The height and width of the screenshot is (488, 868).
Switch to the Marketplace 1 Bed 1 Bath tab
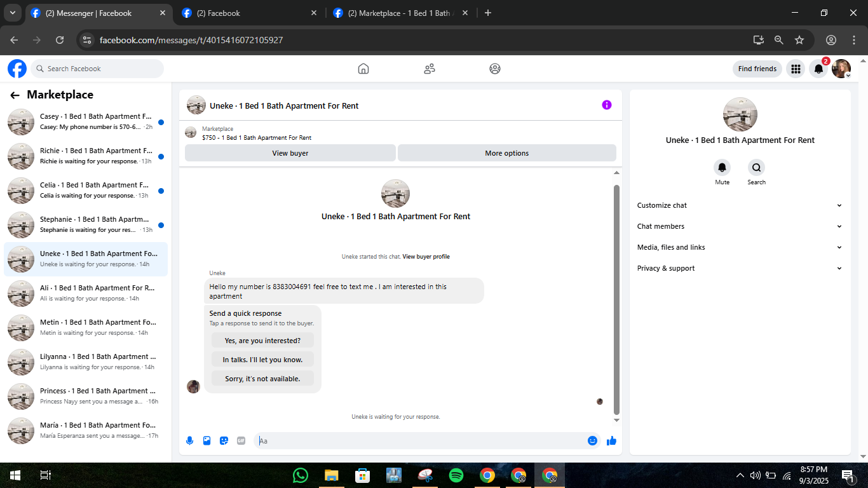[x=402, y=13]
